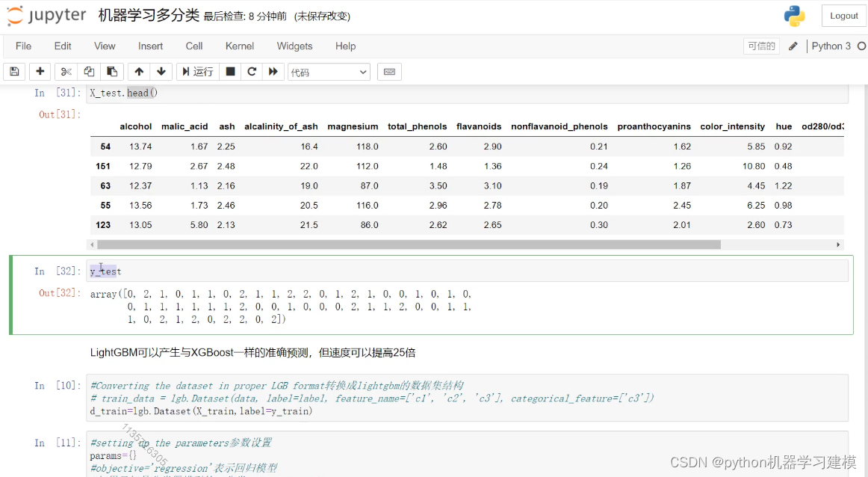Click the magnesium column header
868x477 pixels.
[x=353, y=126]
